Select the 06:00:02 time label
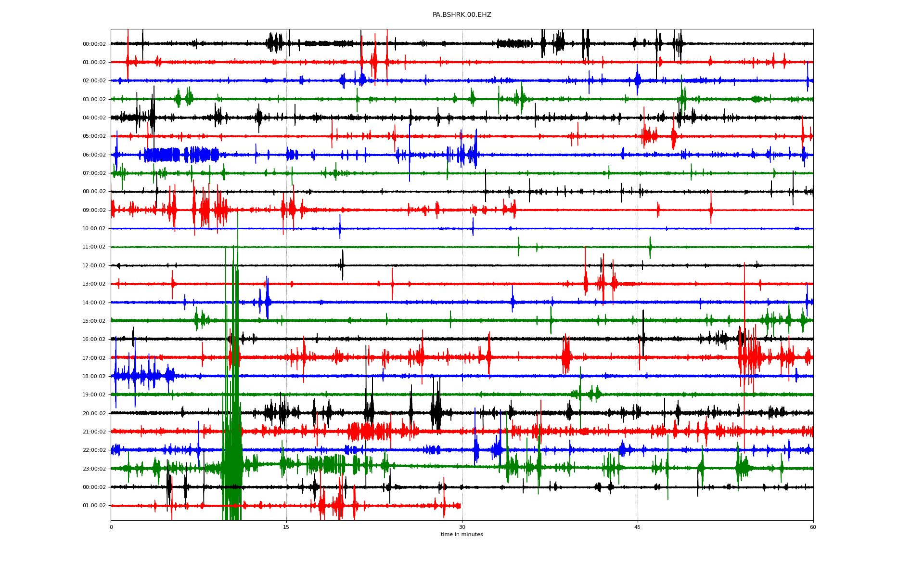 click(x=94, y=155)
